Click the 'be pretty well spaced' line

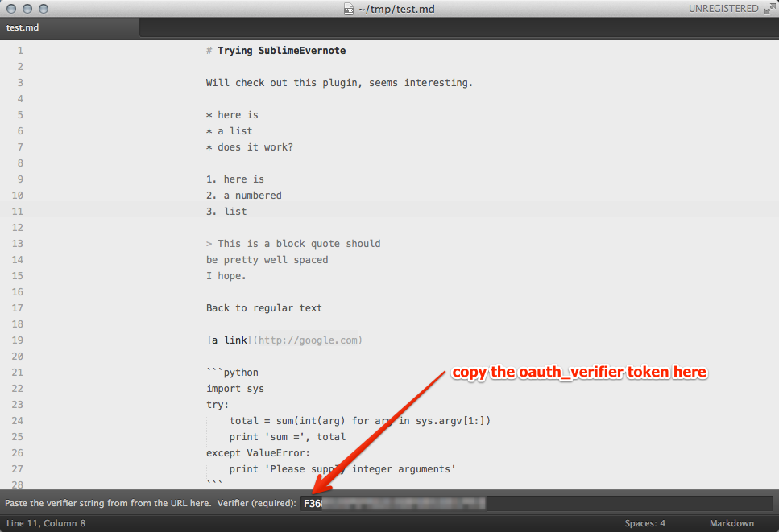[267, 260]
